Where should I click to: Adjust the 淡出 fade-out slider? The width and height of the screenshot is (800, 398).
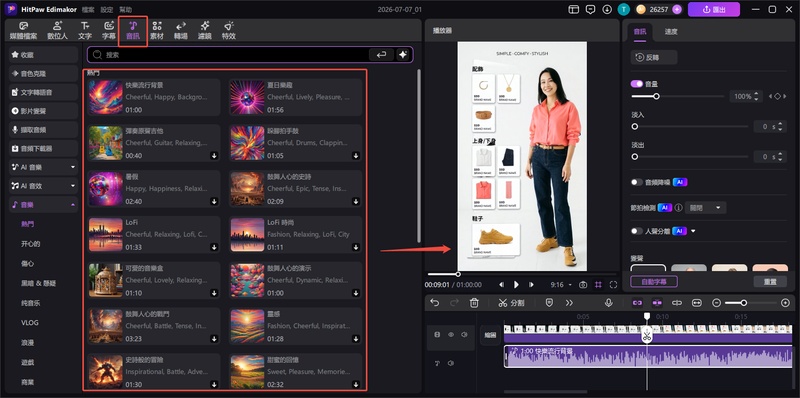click(690, 157)
